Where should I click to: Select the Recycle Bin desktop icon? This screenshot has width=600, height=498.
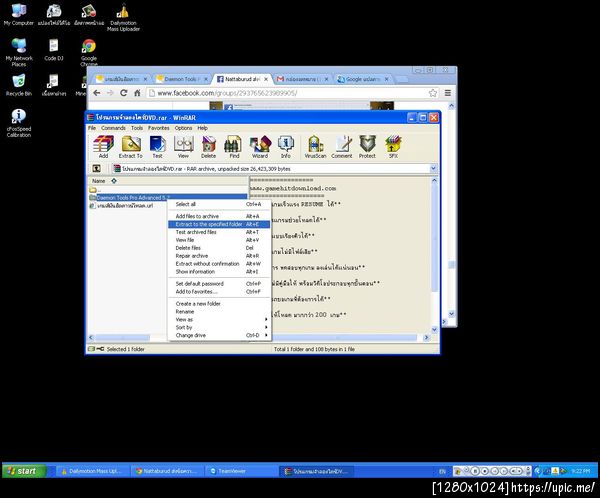(19, 85)
